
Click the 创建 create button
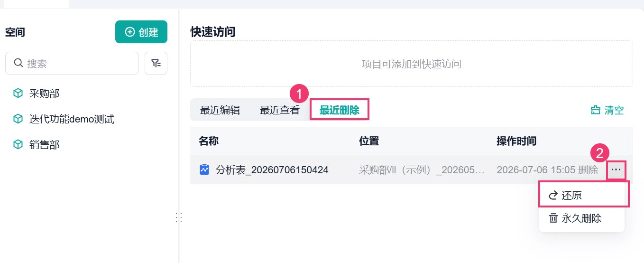141,32
